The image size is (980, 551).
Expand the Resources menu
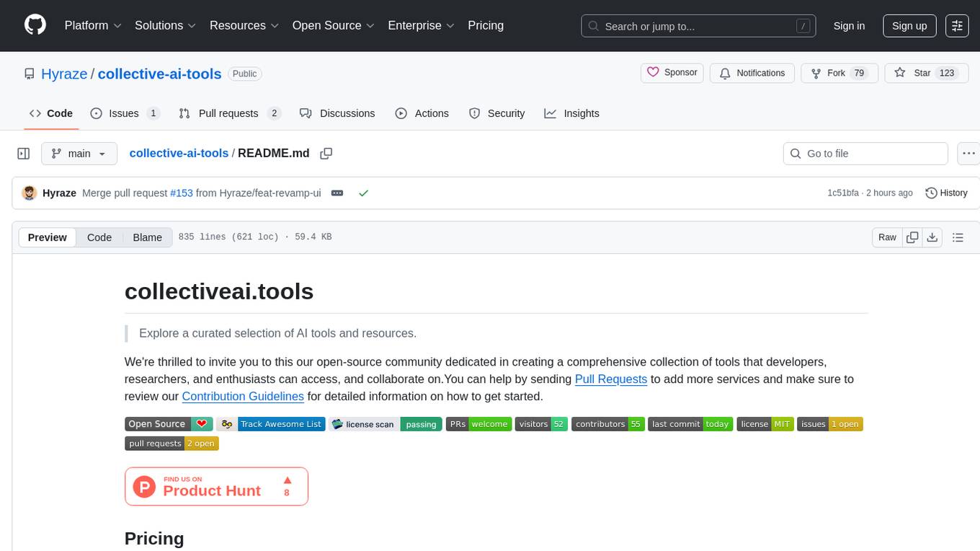point(244,25)
